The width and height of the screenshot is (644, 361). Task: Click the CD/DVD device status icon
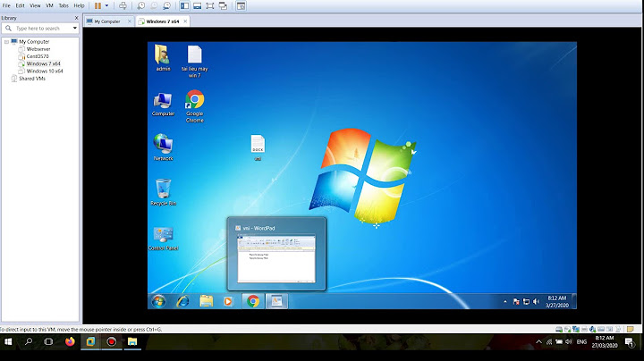568,329
